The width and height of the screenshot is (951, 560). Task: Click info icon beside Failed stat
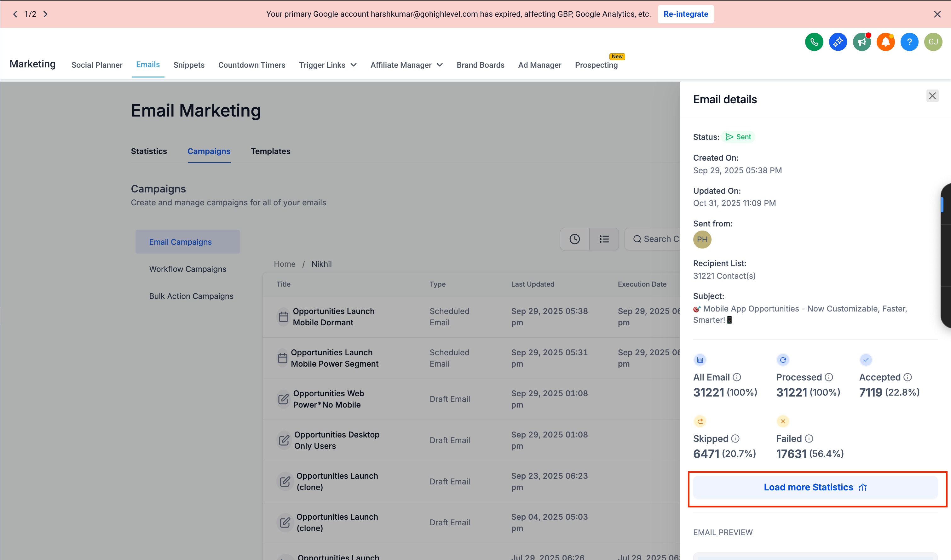[x=809, y=438]
